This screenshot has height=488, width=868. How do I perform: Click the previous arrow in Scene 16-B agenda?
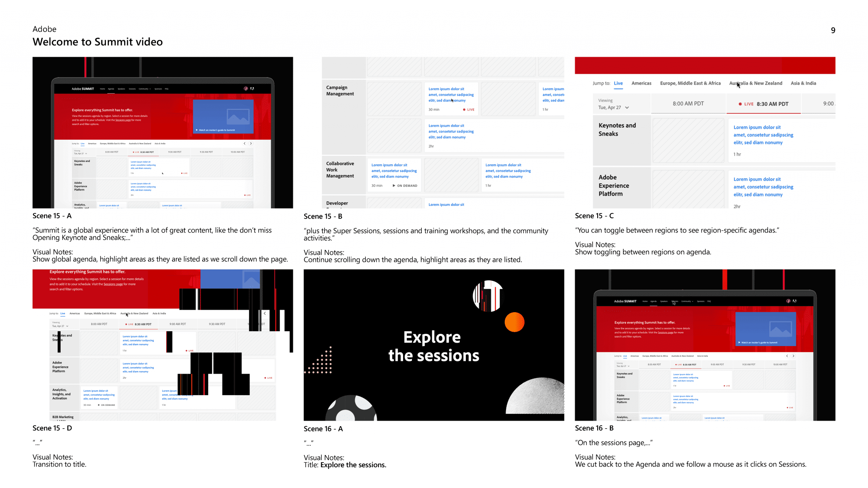tap(787, 356)
